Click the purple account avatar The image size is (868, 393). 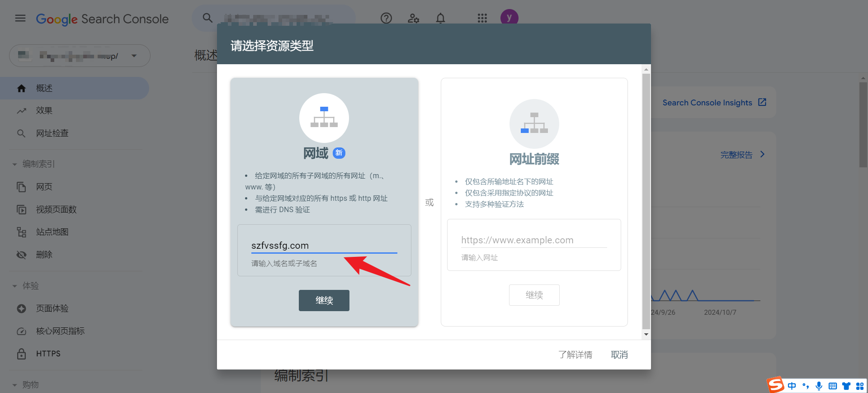(509, 18)
